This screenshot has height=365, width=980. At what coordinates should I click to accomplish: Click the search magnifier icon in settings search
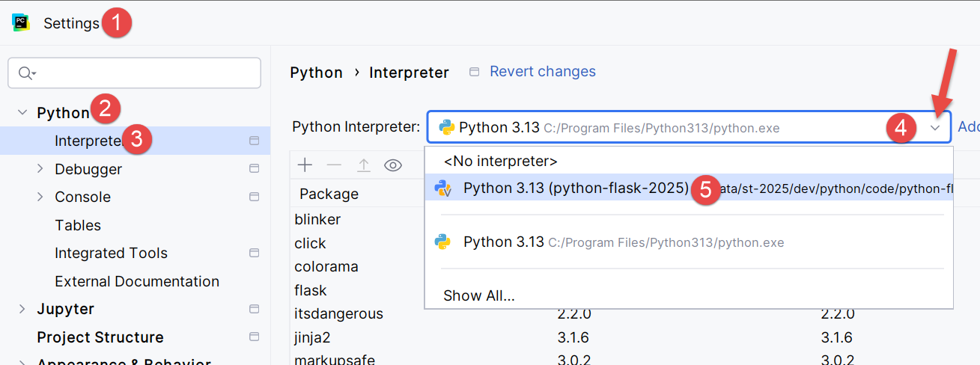point(26,73)
